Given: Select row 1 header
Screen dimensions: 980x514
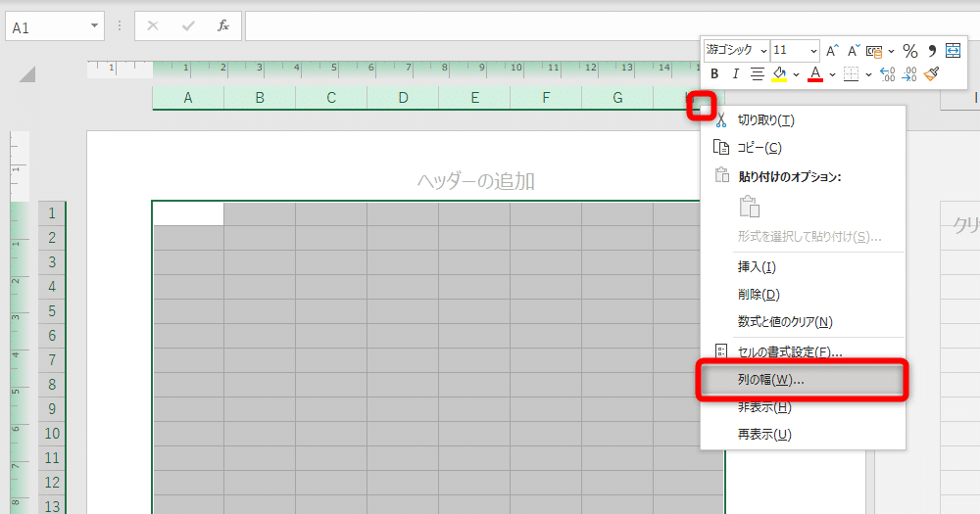Looking at the screenshot, I should click(52, 213).
